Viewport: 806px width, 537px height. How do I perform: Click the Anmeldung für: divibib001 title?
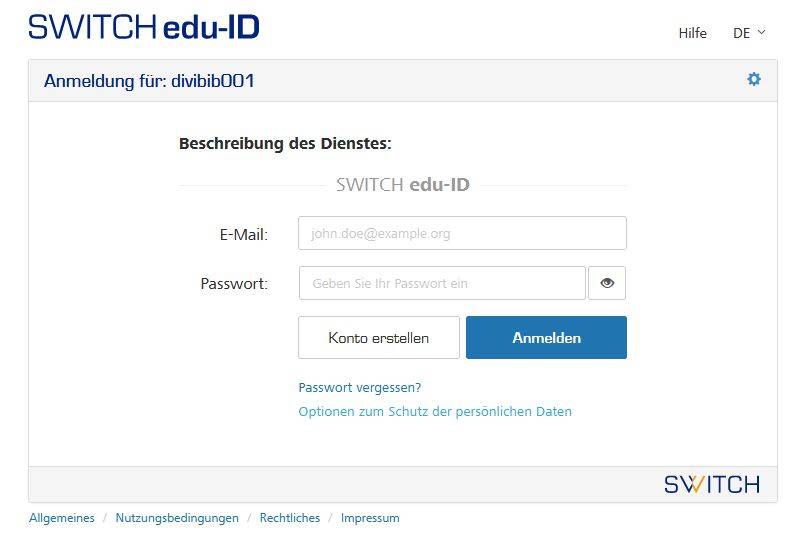point(149,81)
